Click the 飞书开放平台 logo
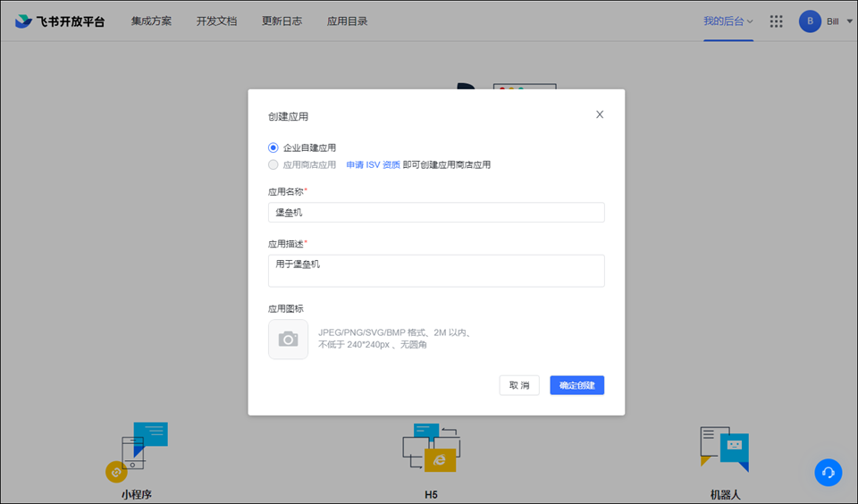The height and width of the screenshot is (504, 858). point(59,21)
